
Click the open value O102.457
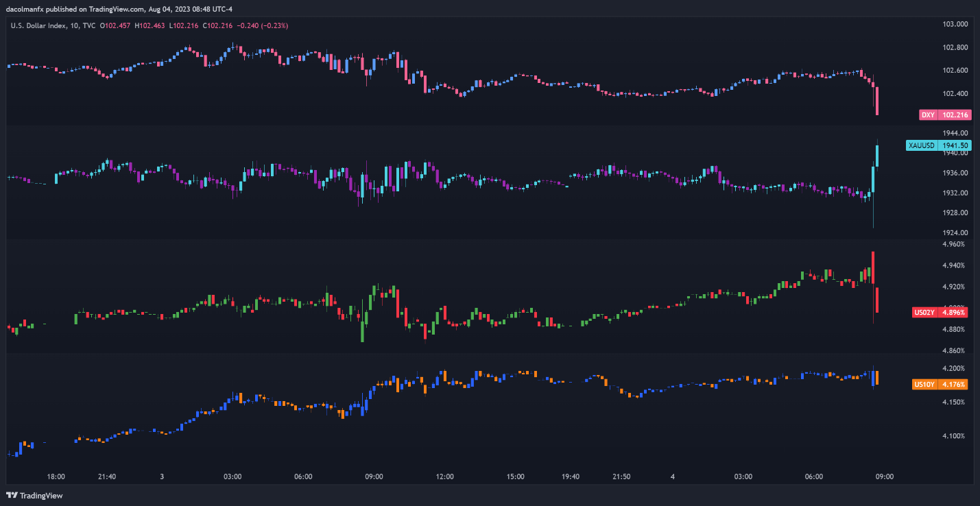point(116,25)
